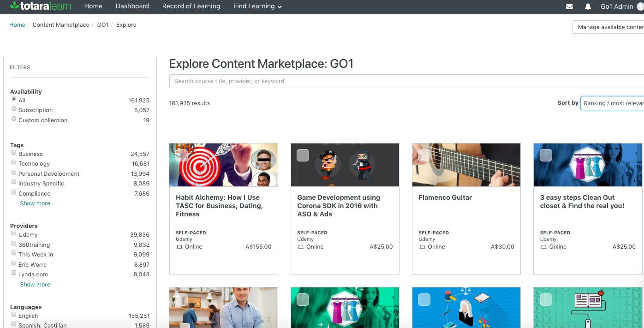Click the Subscription count 5,057

[x=142, y=110]
